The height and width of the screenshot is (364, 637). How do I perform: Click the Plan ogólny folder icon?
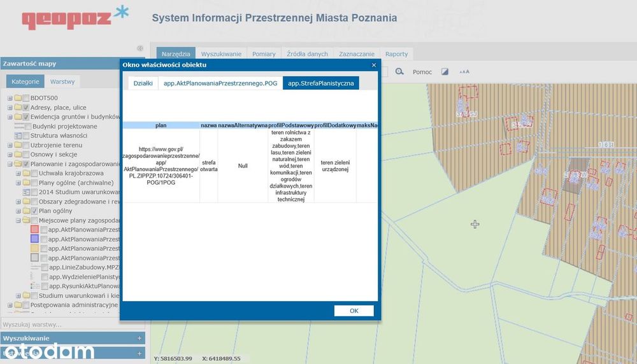26,211
